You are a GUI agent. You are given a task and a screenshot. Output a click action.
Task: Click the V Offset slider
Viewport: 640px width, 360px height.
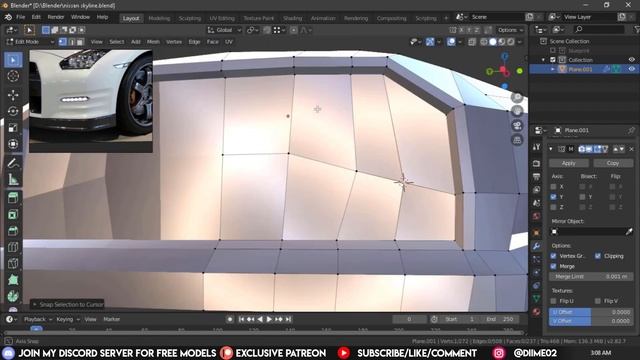pos(591,321)
